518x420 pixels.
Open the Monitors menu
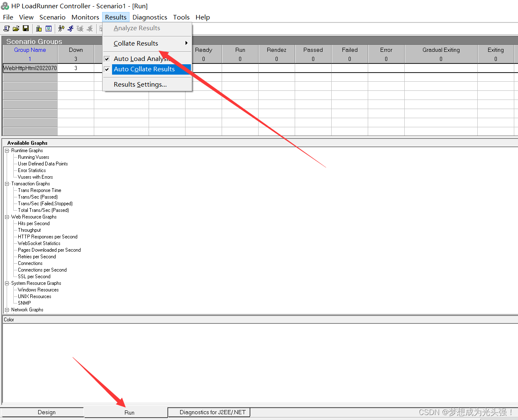(x=85, y=17)
